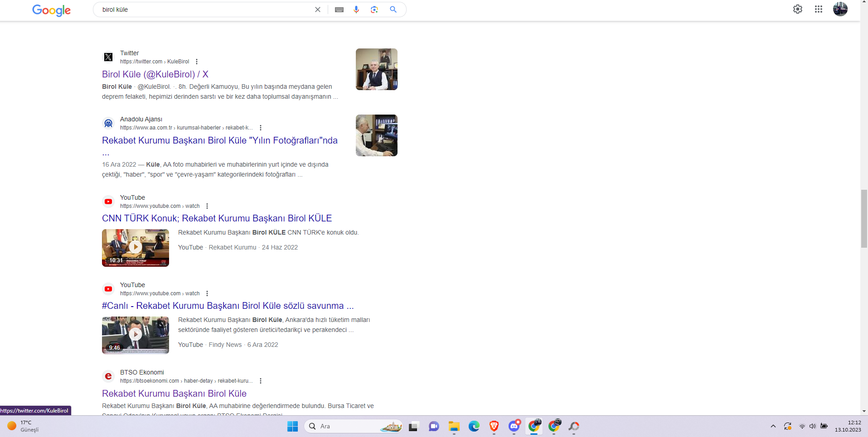This screenshot has height=437, width=868.
Task: Click the blue magnifier search button
Action: tap(393, 10)
